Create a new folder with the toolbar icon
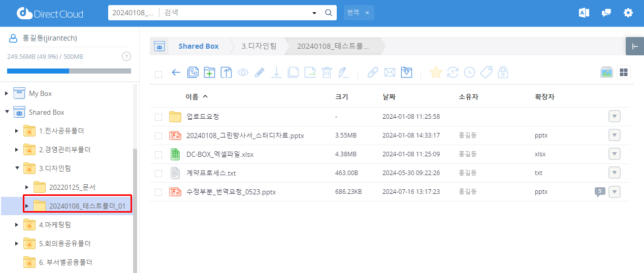644x273 pixels. (x=209, y=73)
